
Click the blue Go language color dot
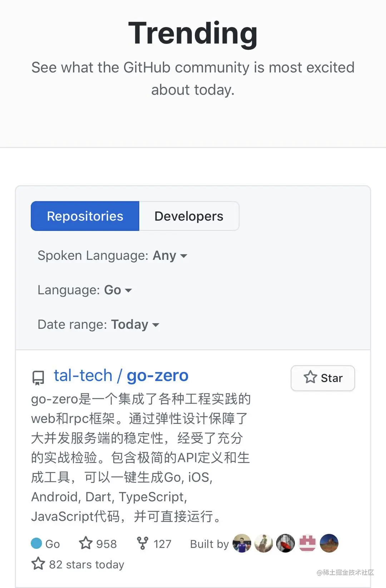[x=36, y=543]
